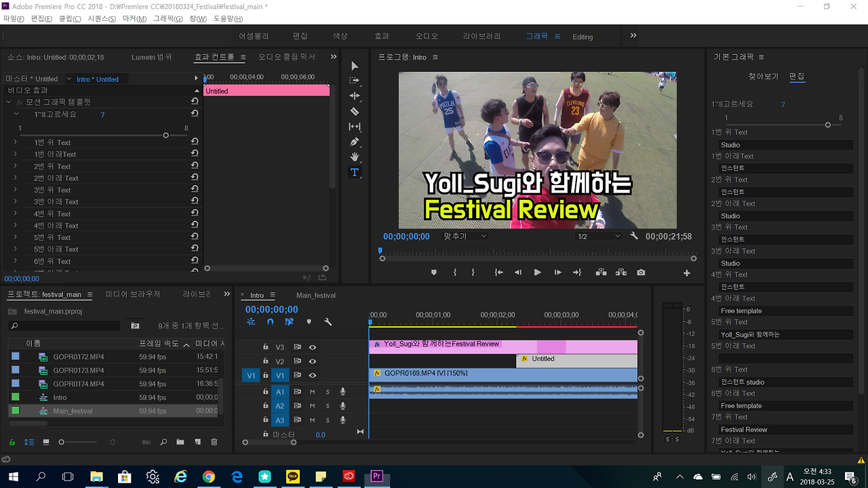
Task: Expand the '4번 위 Text' property
Action: pos(15,213)
